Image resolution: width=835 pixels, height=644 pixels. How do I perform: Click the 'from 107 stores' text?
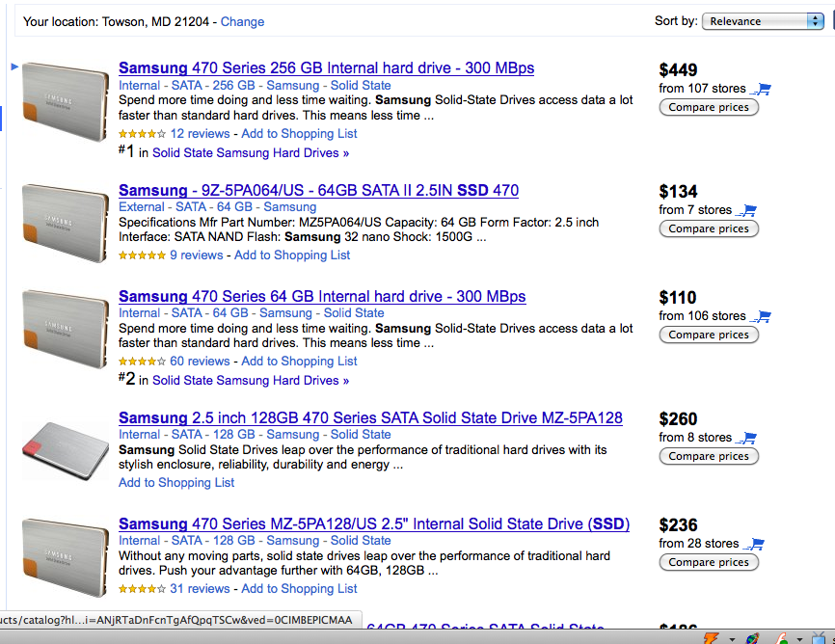702,89
